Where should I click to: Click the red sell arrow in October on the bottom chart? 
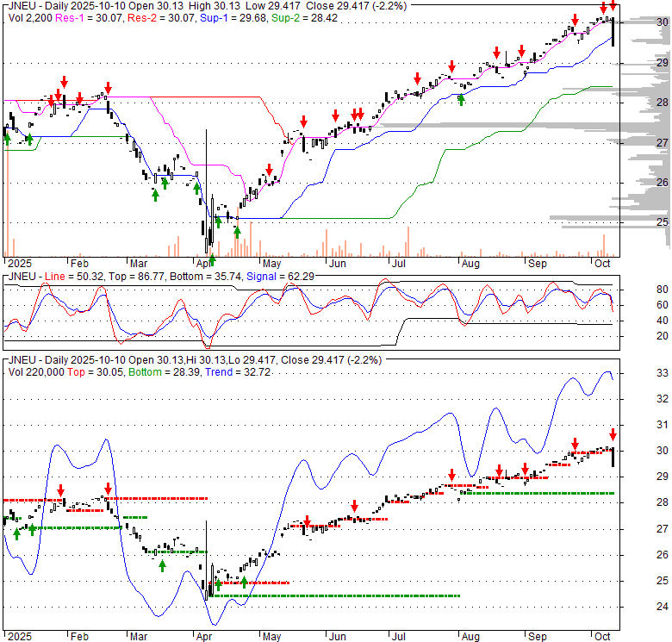click(613, 433)
